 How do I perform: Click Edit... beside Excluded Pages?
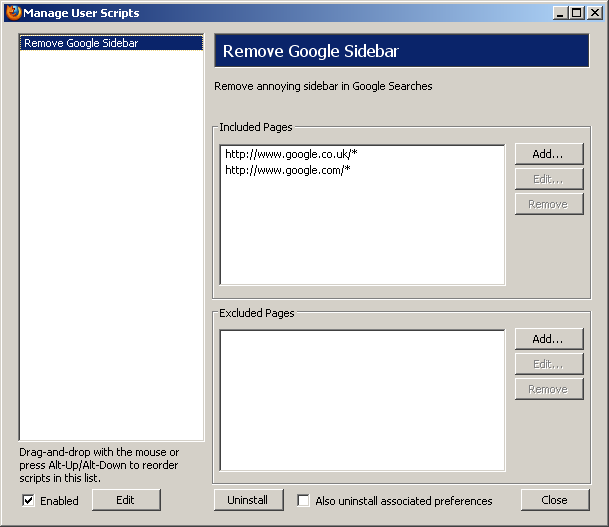(548, 365)
